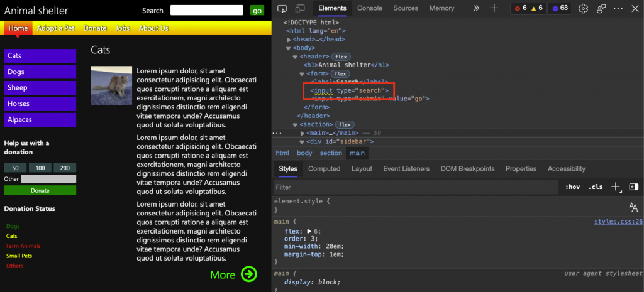Open the Sources tab
Viewport: 644px width, 292px height.
tap(406, 8)
